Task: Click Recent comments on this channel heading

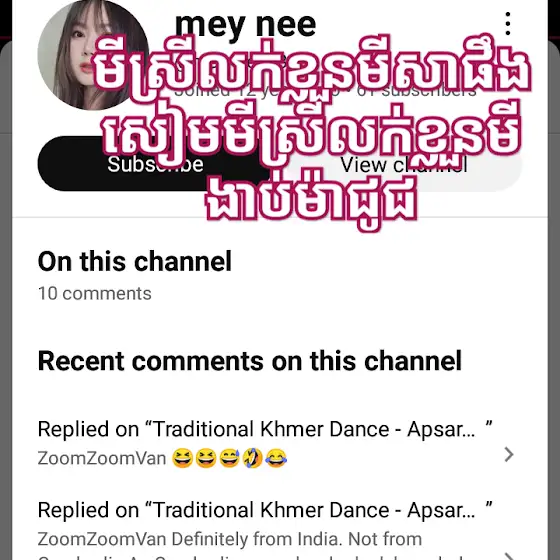Action: click(250, 361)
